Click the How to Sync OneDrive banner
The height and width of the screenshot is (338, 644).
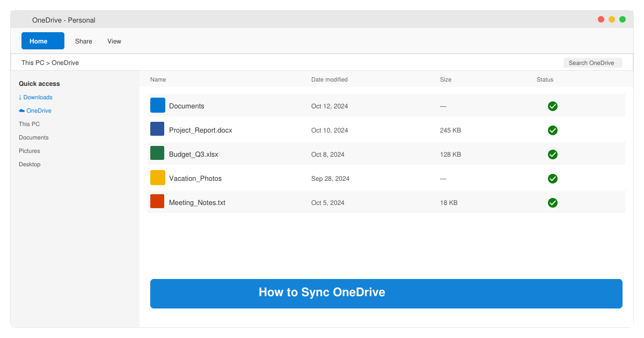click(x=386, y=293)
